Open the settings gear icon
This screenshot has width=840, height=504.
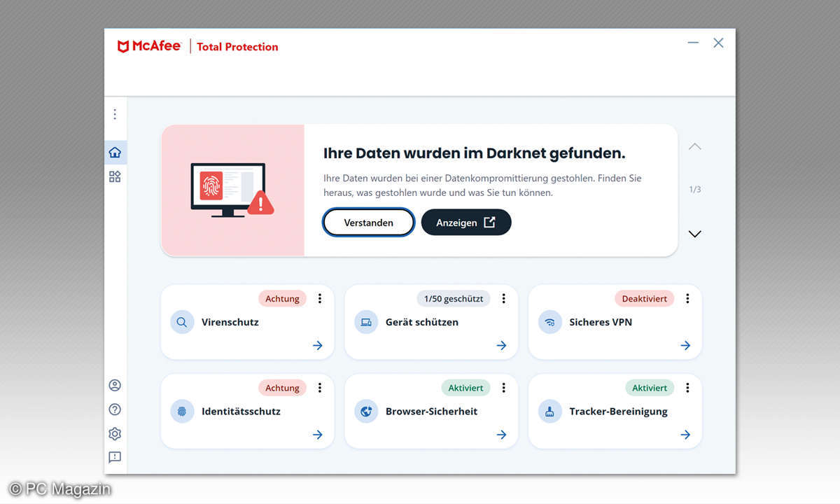click(x=115, y=434)
